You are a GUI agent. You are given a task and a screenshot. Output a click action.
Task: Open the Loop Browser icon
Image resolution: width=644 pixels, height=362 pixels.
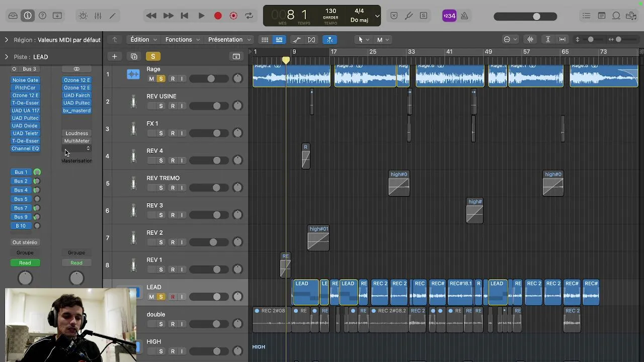point(616,16)
